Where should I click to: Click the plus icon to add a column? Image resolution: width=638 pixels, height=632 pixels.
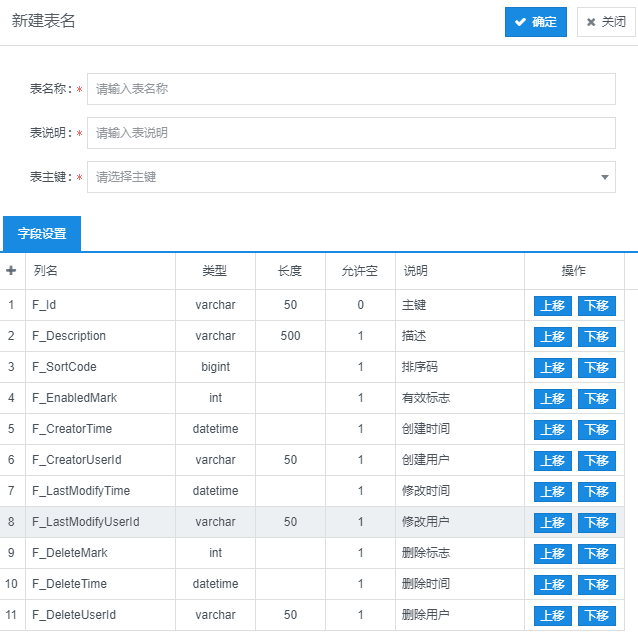pos(11,270)
